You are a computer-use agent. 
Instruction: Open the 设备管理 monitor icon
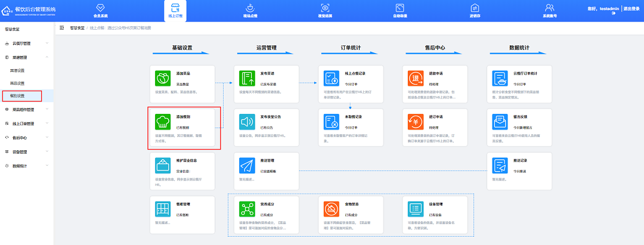[415, 209]
